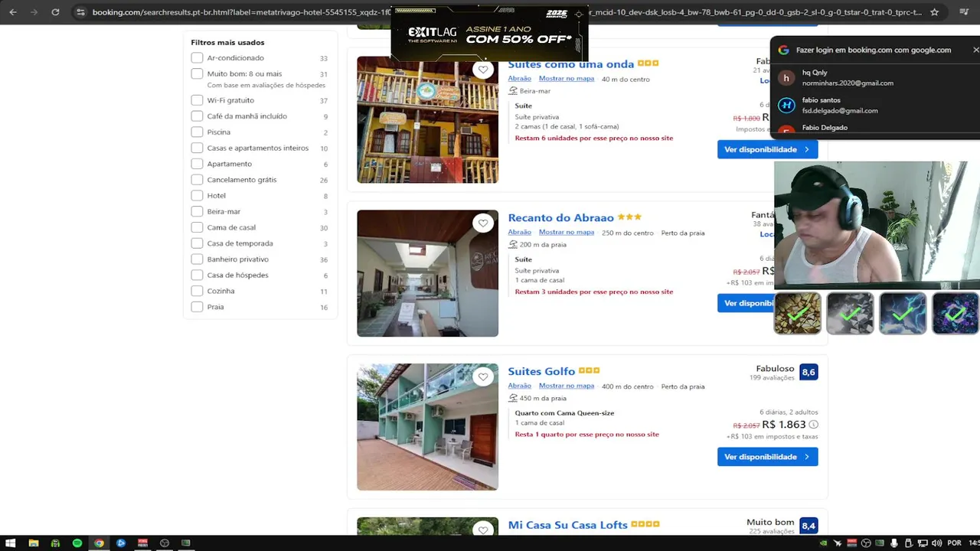Close the Google login popup

click(975, 50)
